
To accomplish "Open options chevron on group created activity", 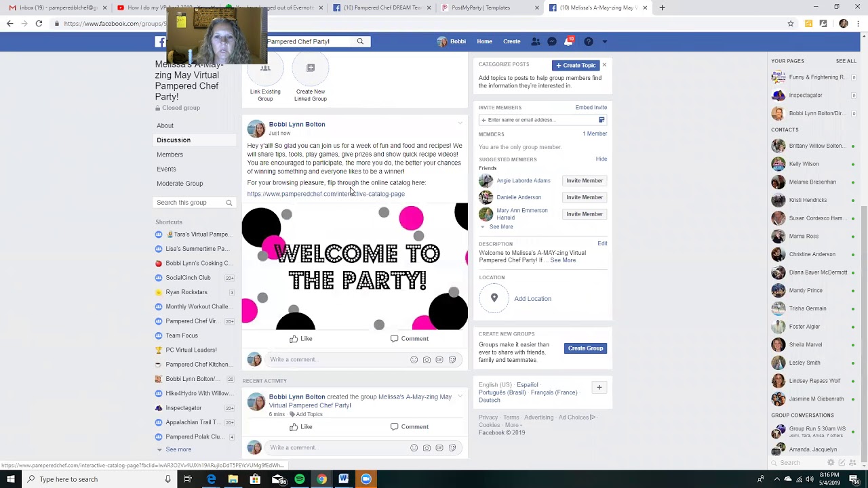I will click(460, 396).
